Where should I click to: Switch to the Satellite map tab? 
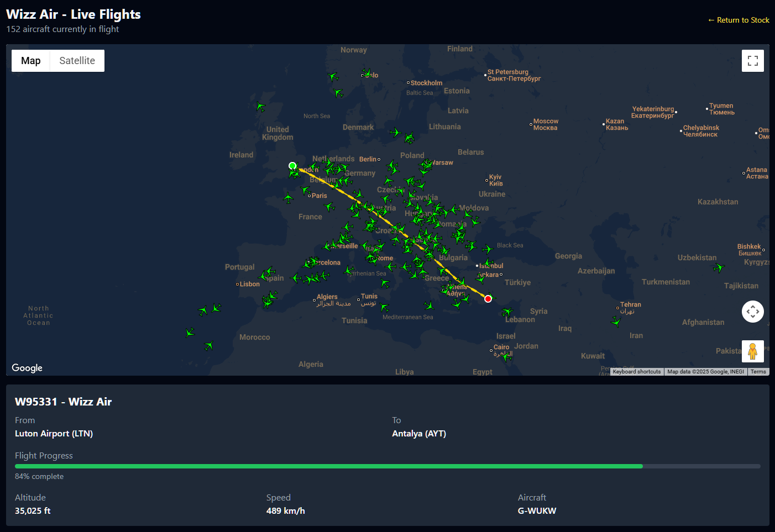pyautogui.click(x=76, y=60)
